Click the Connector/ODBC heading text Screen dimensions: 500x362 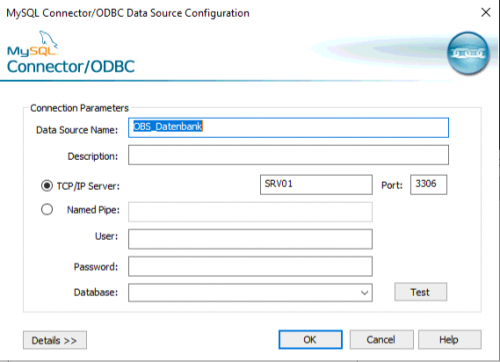coord(71,67)
